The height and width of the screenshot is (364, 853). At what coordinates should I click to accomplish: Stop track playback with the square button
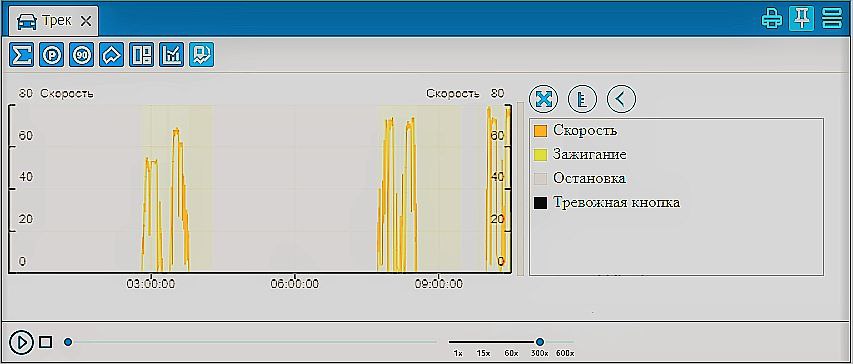[46, 342]
